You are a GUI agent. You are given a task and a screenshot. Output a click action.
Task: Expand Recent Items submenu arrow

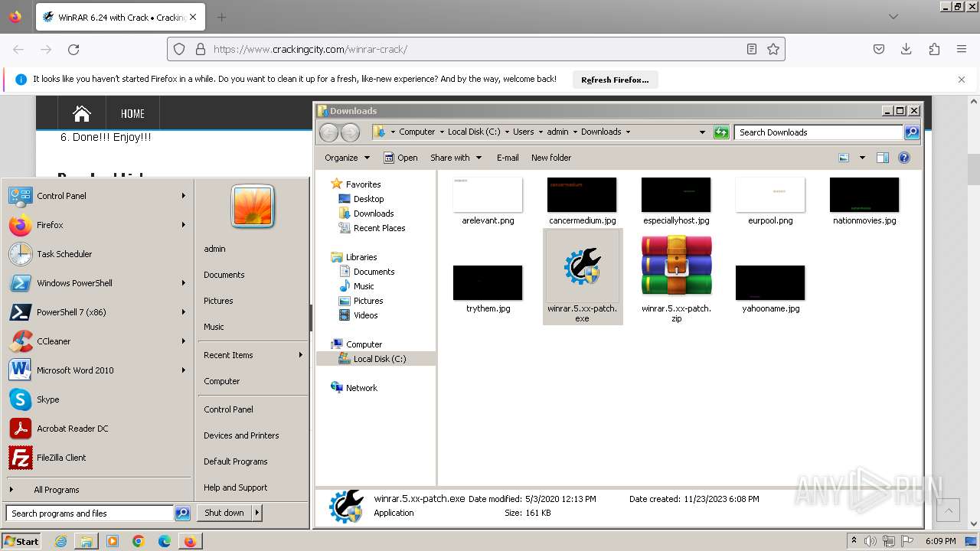point(300,355)
